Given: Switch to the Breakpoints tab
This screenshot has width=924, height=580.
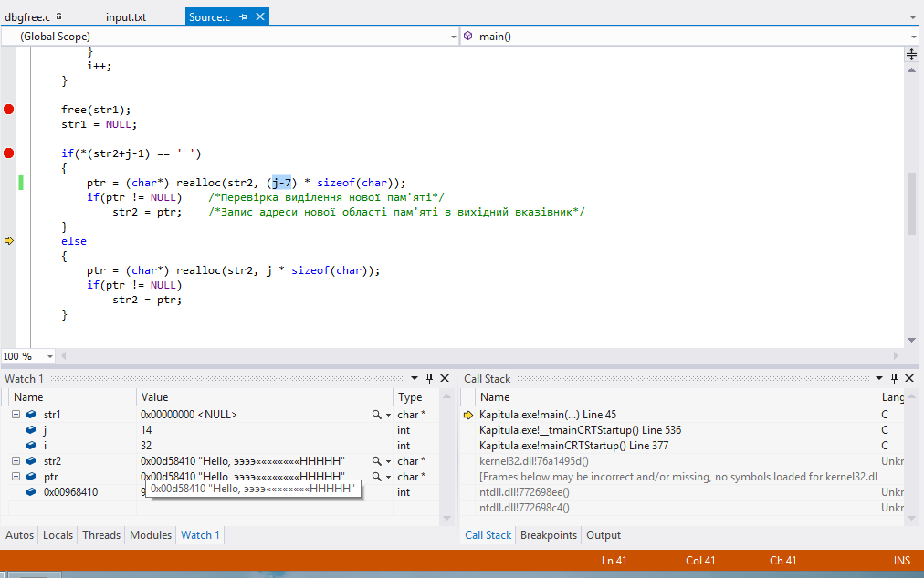Looking at the screenshot, I should click(x=548, y=535).
